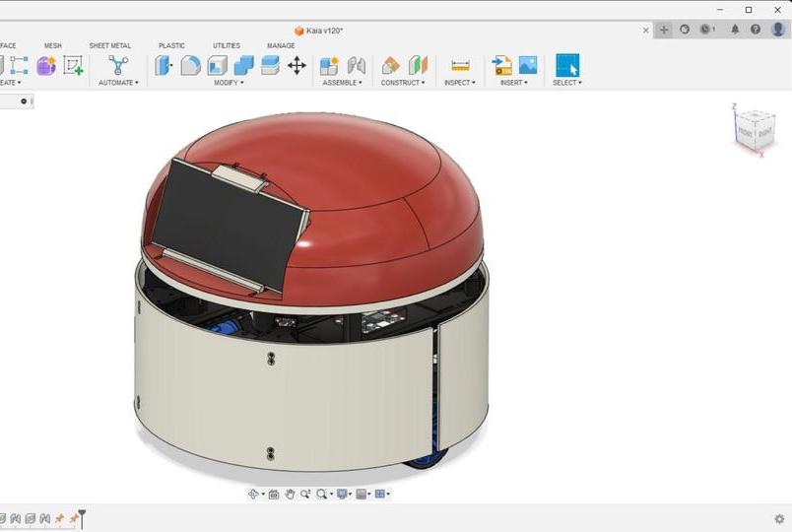This screenshot has width=792, height=532.
Task: Switch to the SHEET METAL tab
Action: (x=109, y=45)
